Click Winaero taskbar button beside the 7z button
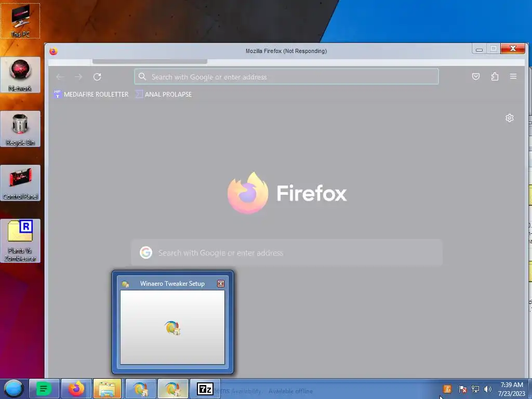Screen dimensions: 532x399 pyautogui.click(x=172, y=389)
